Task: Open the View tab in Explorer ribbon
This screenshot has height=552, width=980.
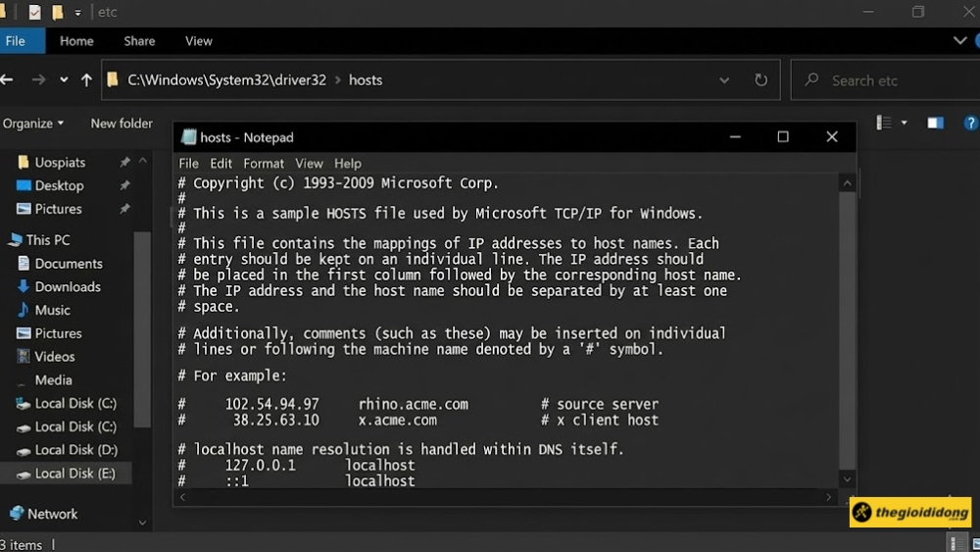Action: (198, 41)
